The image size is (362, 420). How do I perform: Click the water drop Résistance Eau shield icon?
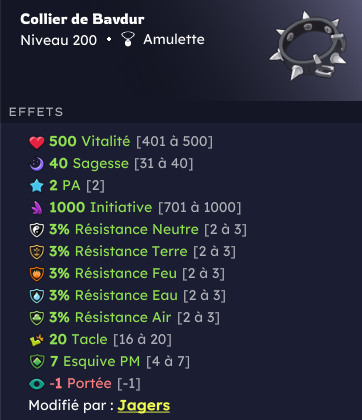pyautogui.click(x=37, y=296)
